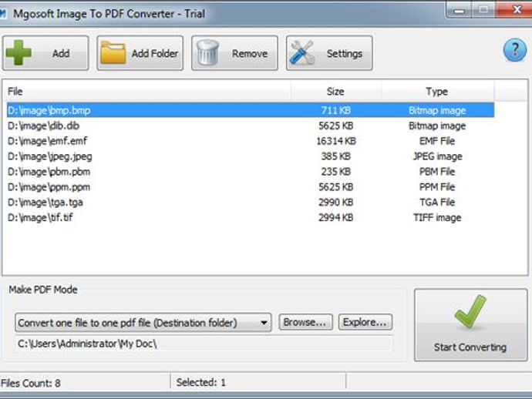532x399 pixels.
Task: Click the green plus Add icon
Action: pyautogui.click(x=19, y=52)
